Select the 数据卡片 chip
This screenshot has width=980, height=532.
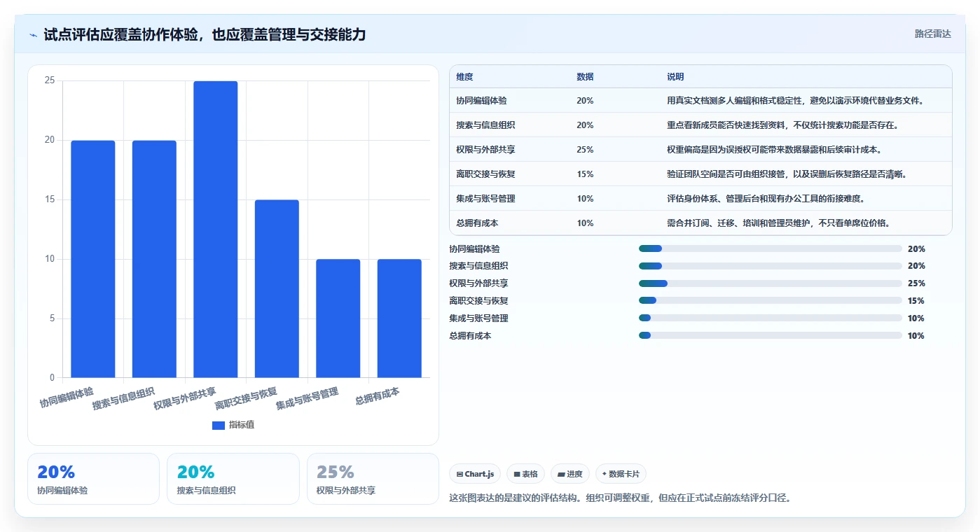click(x=621, y=474)
